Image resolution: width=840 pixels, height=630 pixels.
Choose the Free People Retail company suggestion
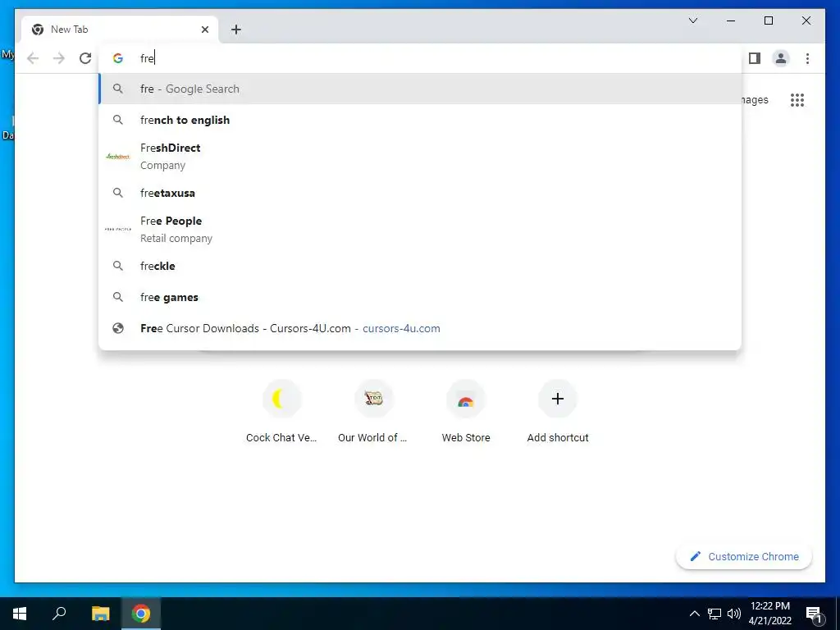pos(420,230)
